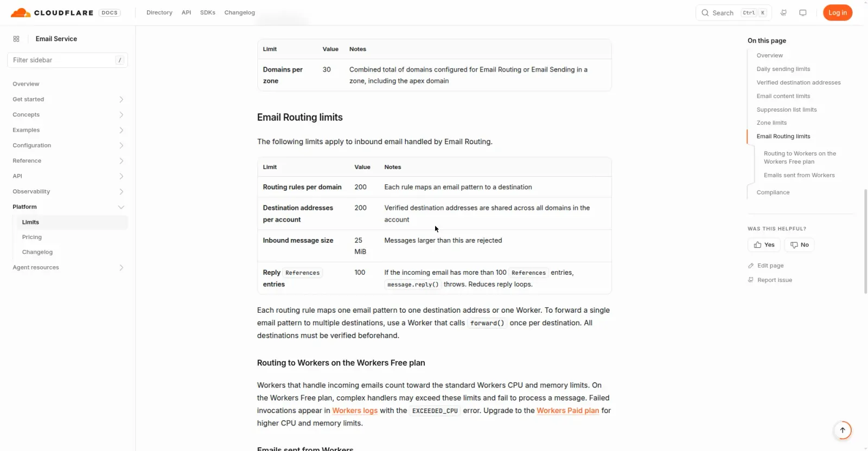Jump to Zone limits in page outline
The height and width of the screenshot is (451, 868).
(771, 123)
